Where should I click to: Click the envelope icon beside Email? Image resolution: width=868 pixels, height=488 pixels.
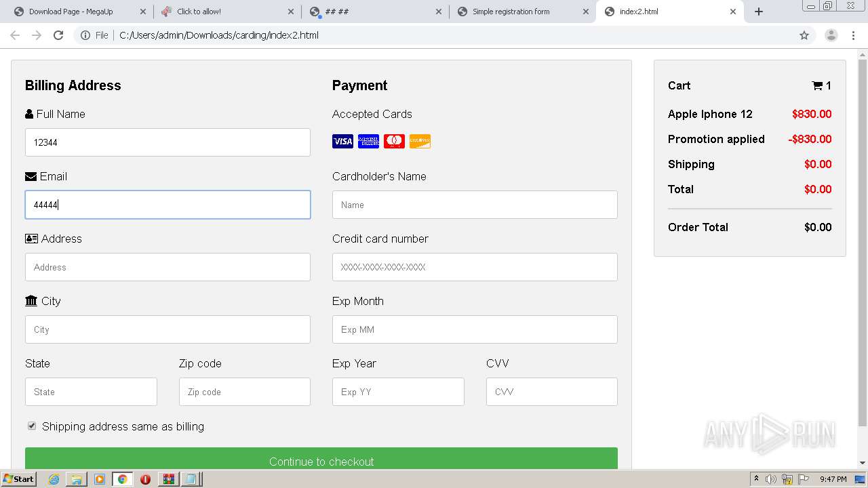[x=31, y=176]
